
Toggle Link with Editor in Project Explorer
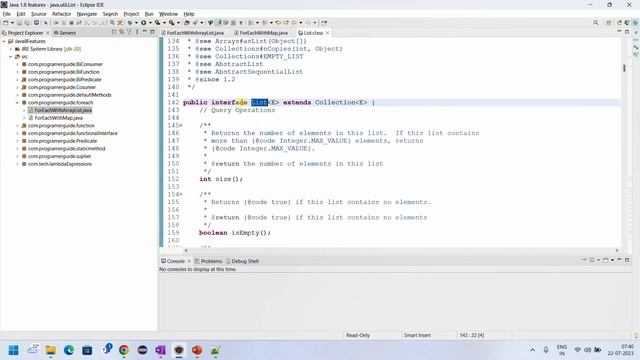coord(122,32)
